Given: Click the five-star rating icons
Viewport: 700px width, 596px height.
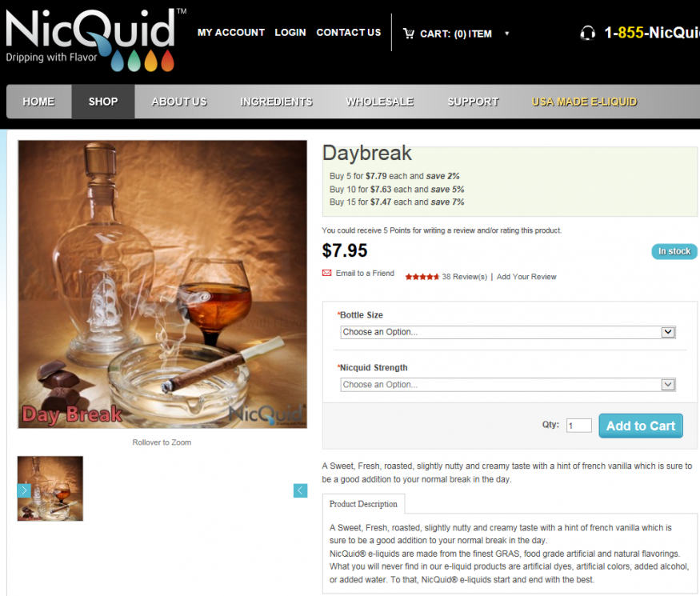Looking at the screenshot, I should [x=422, y=277].
